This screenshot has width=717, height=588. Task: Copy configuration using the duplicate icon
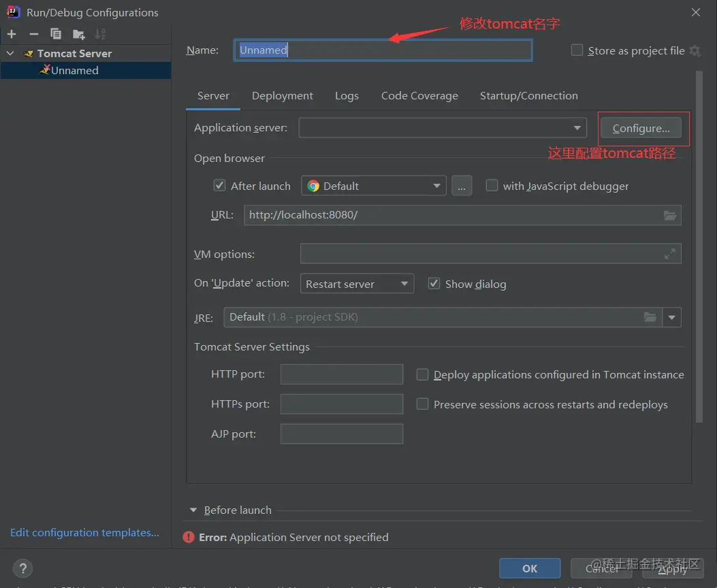(56, 34)
